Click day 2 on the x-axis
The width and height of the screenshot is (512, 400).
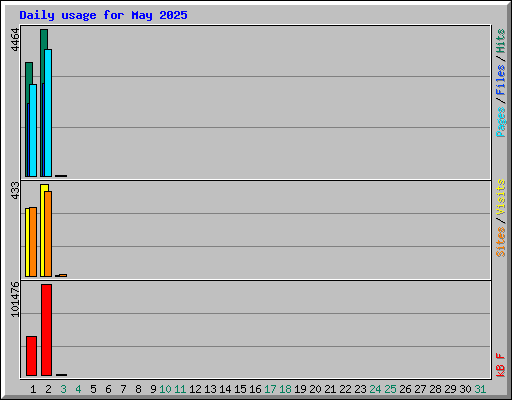pos(48,389)
